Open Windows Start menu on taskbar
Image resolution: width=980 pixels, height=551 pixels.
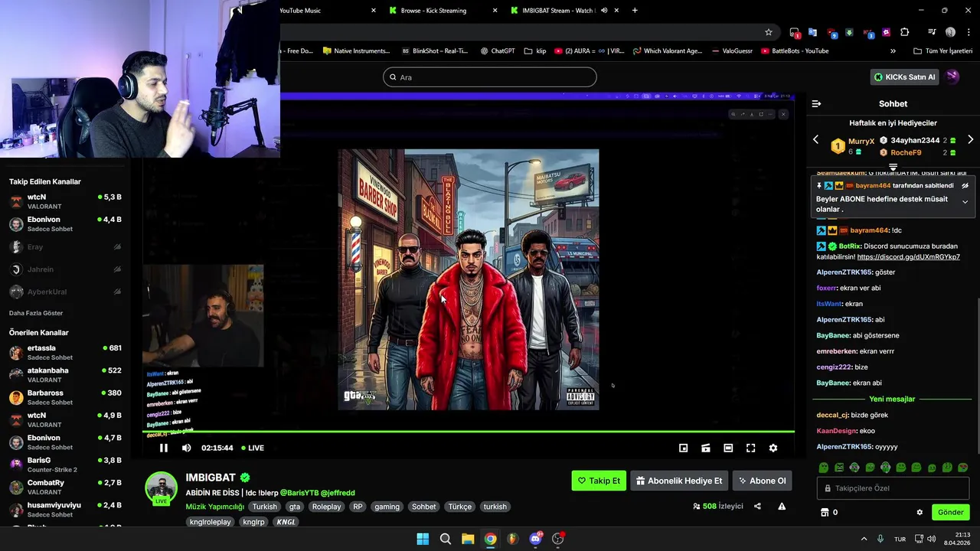click(x=423, y=539)
